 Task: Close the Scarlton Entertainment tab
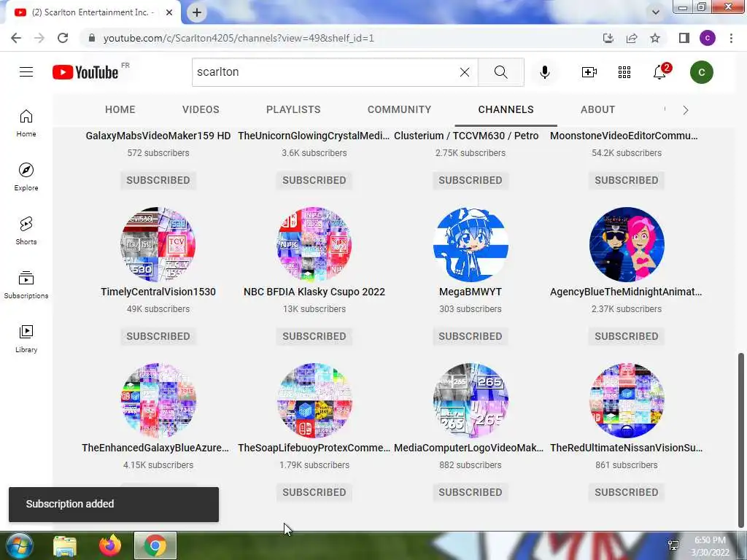(169, 12)
